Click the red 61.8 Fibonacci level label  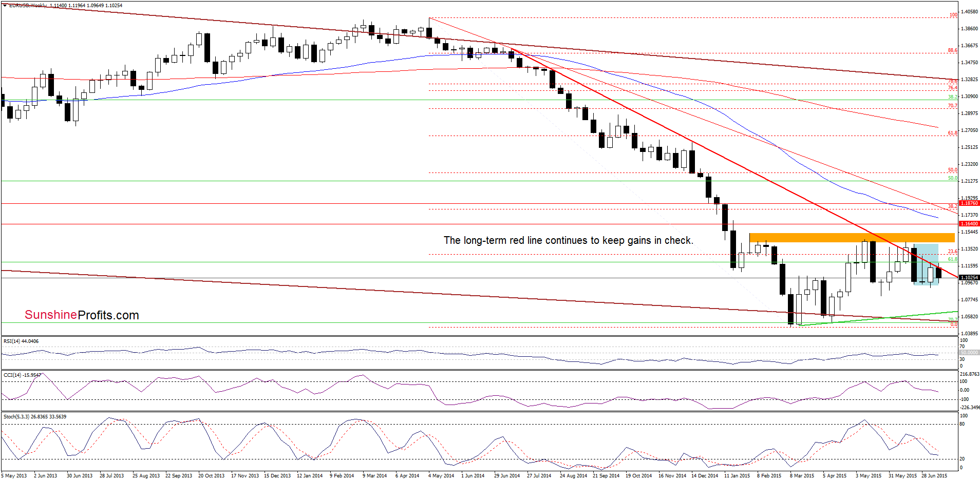click(953, 133)
